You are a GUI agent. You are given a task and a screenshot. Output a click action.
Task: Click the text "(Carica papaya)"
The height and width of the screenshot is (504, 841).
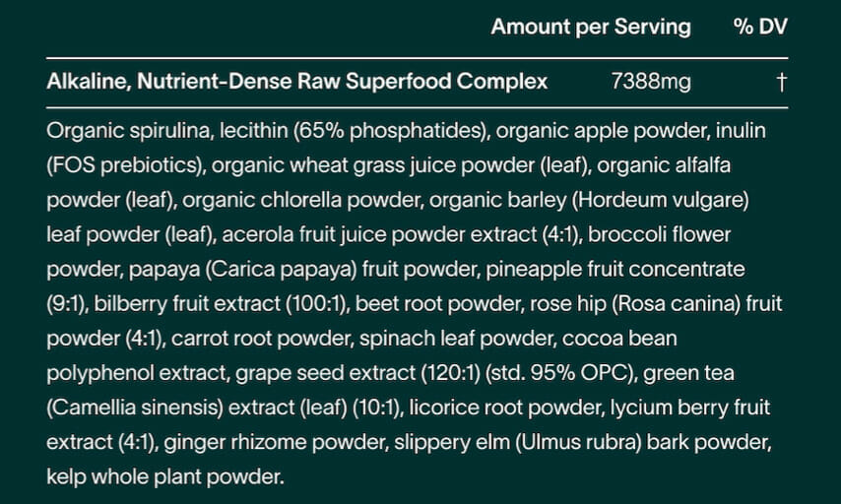pos(281,269)
